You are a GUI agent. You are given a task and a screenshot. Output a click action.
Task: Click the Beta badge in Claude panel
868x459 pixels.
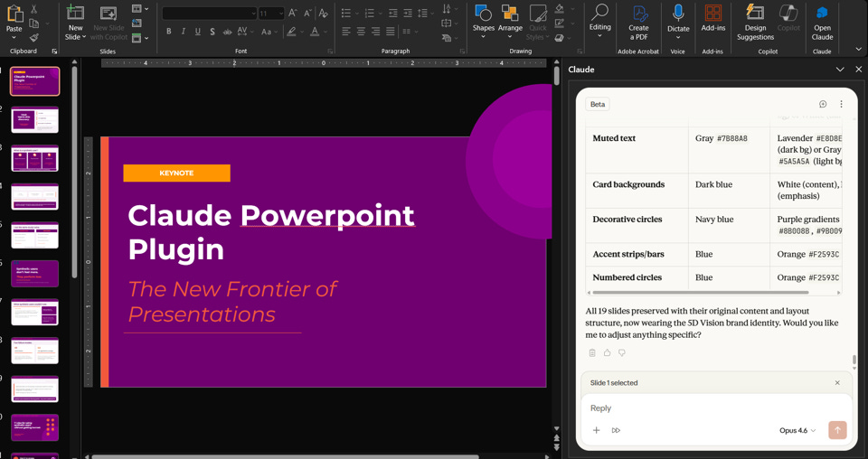(598, 104)
